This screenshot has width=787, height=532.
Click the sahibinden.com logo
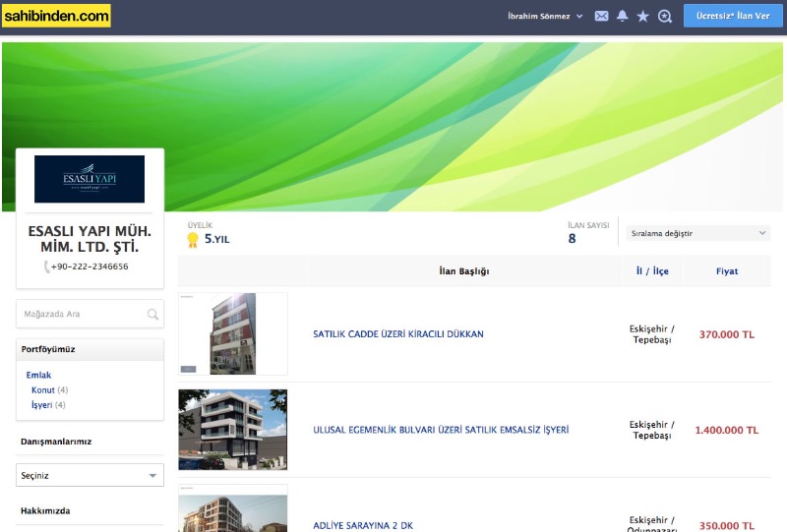pyautogui.click(x=56, y=16)
